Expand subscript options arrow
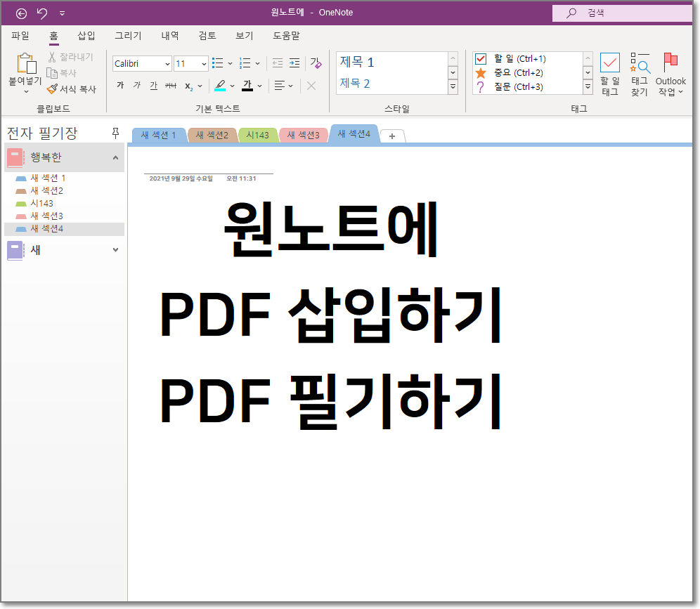This screenshot has height=609, width=700. 200,86
